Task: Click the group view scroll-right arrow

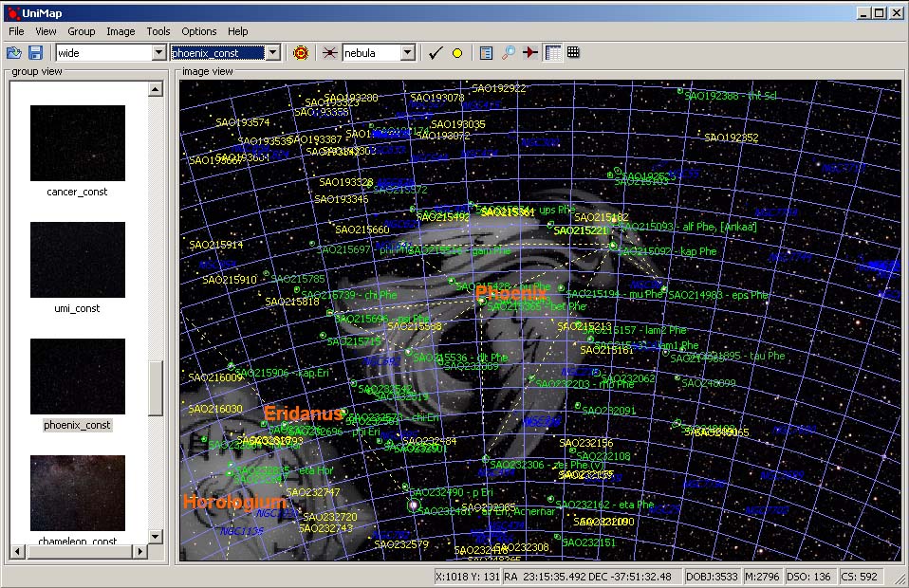Action: 139,552
